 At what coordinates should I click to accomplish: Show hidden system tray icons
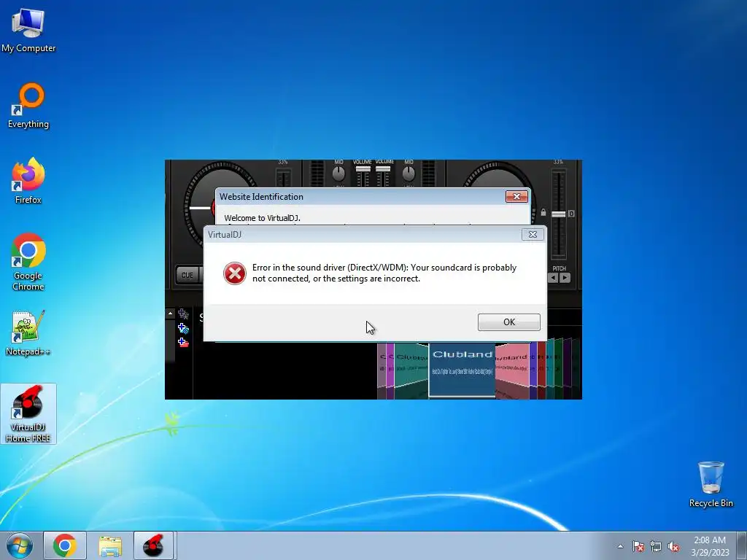(620, 546)
